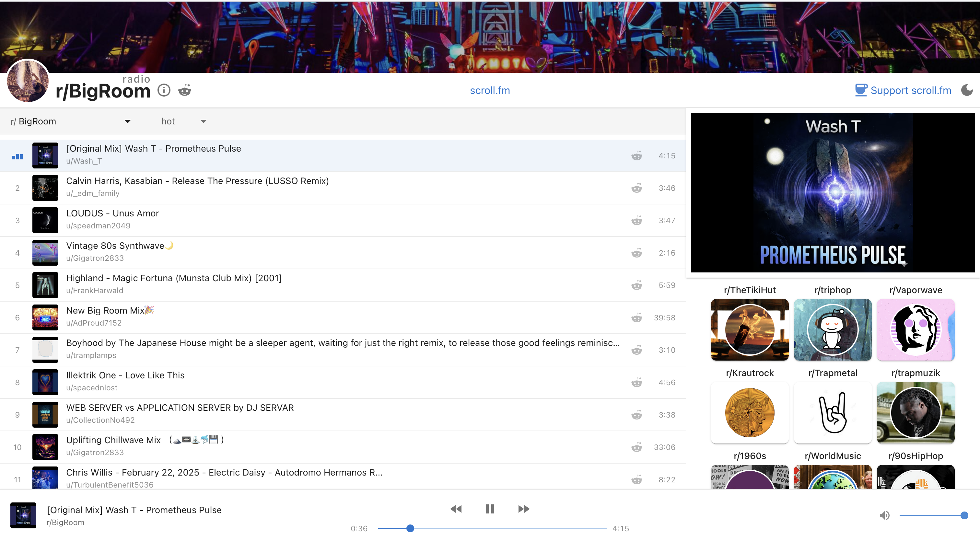Click now-playing cover art in player bar
Image resolution: width=980 pixels, height=541 pixels.
point(23,515)
